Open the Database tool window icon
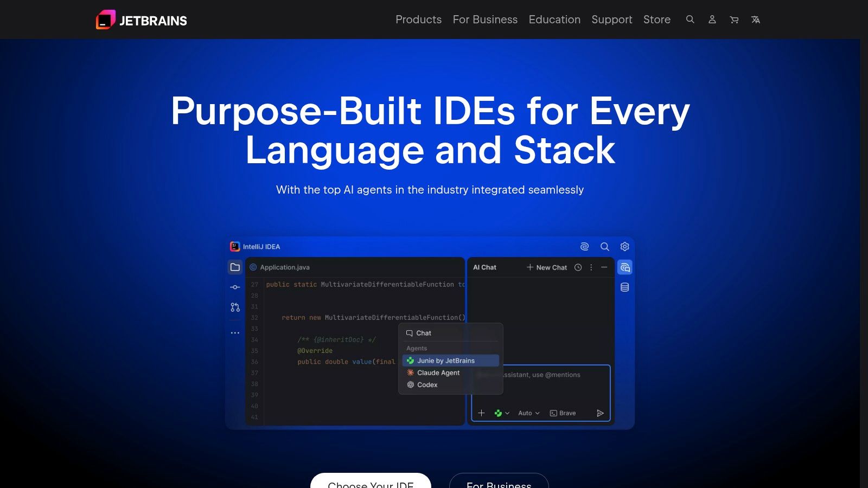Viewport: 868px width, 488px height. coord(624,287)
